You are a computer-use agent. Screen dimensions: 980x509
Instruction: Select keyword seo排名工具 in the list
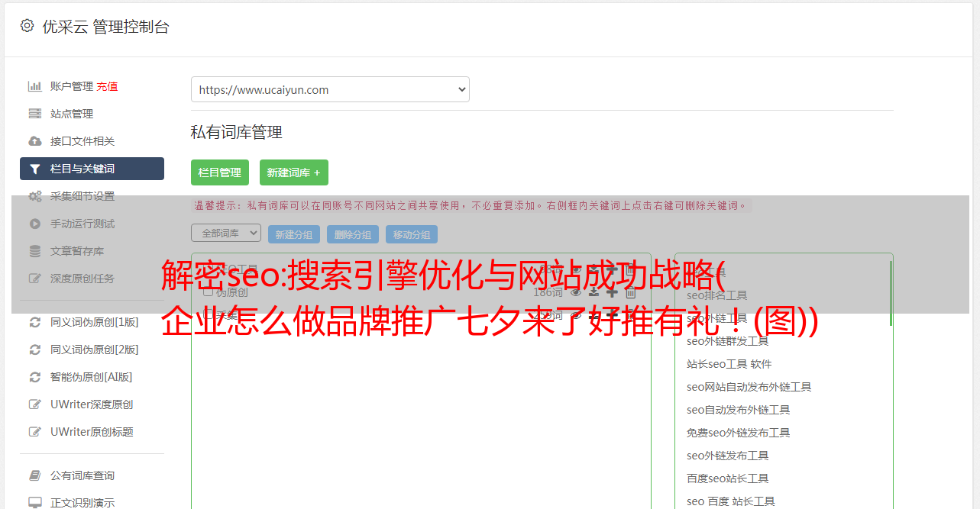(717, 295)
